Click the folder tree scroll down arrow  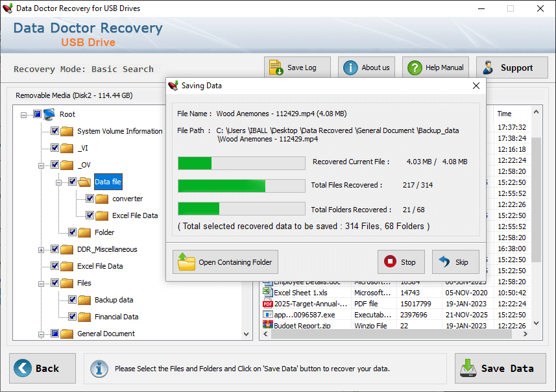point(247,334)
